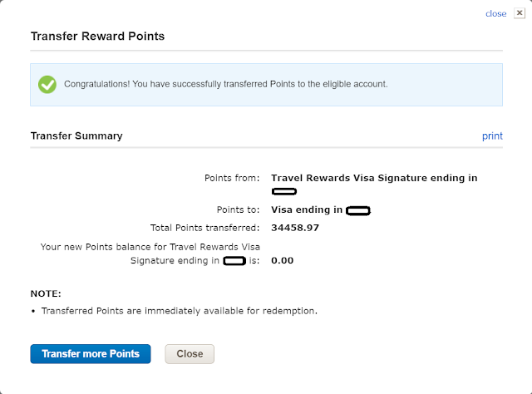Viewport: 532px width, 394px height.
Task: Click the NOTE heading
Action: 46,293
